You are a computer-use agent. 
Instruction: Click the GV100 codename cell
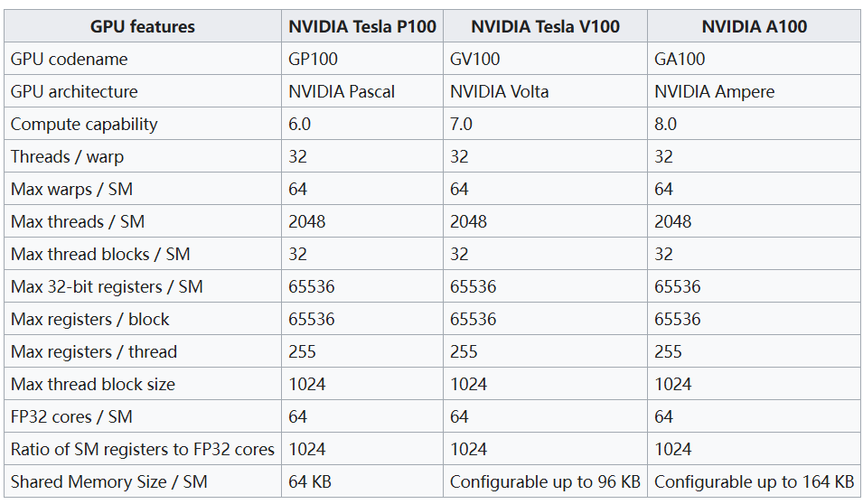click(x=474, y=59)
